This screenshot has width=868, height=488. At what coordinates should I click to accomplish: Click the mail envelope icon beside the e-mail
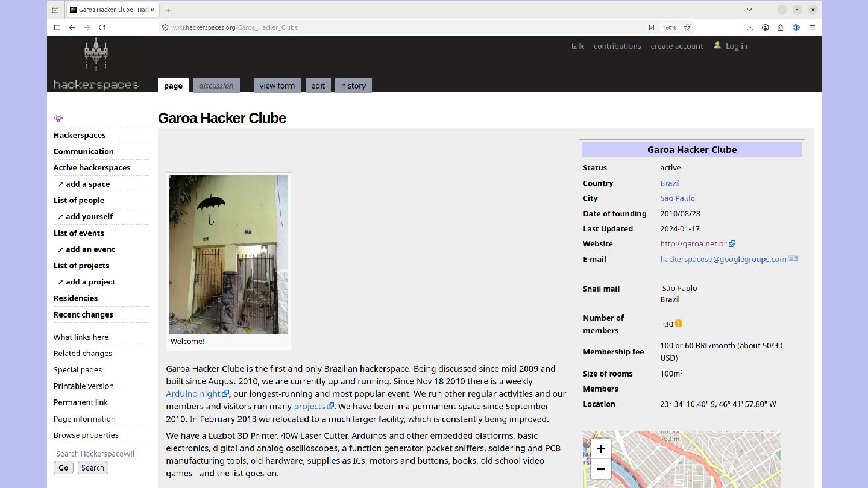[793, 259]
